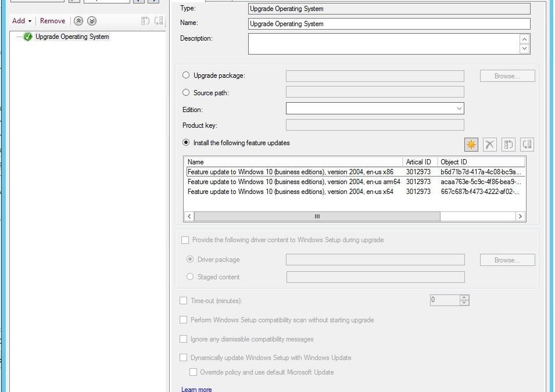
Task: Open the Learn more link
Action: [x=196, y=389]
